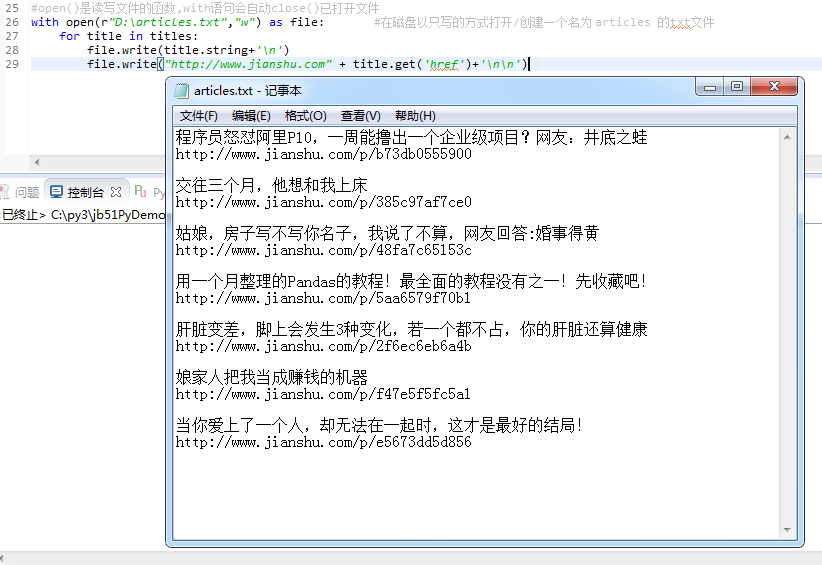Open the 编辑(E) menu in Notepad
Image resolution: width=822 pixels, height=565 pixels.
pyautogui.click(x=251, y=116)
